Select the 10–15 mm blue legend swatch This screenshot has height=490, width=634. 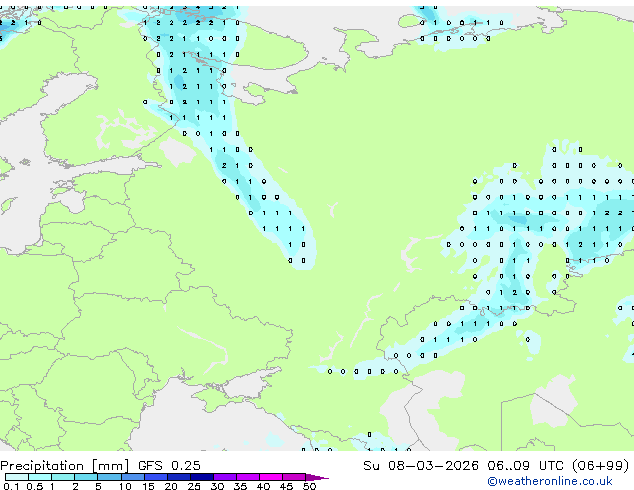coord(133,477)
